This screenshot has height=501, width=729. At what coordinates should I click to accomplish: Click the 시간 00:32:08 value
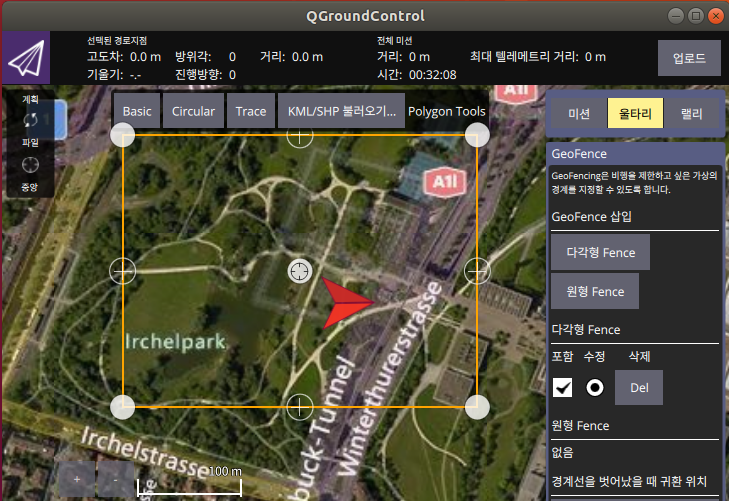432,75
